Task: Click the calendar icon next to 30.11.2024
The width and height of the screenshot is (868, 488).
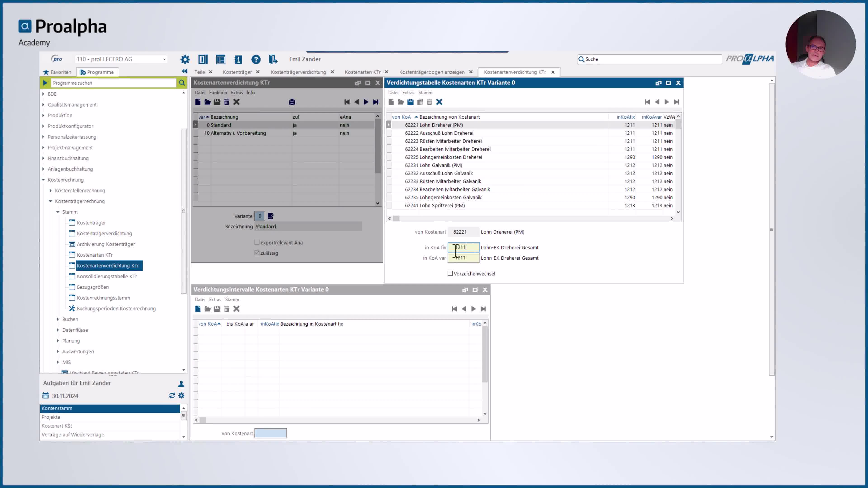Action: point(45,396)
